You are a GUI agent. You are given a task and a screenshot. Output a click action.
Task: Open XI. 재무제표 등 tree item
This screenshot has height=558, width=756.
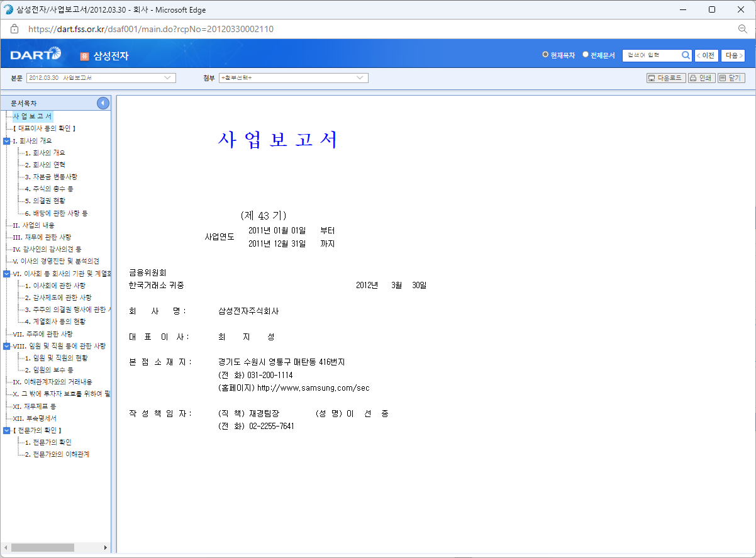[x=35, y=406]
